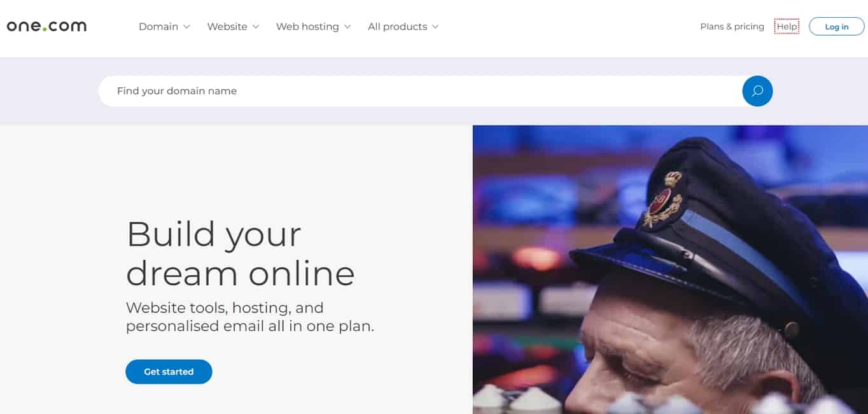Select the Web hosting menu label
Image resolution: width=868 pixels, height=414 pixels.
pyautogui.click(x=307, y=27)
